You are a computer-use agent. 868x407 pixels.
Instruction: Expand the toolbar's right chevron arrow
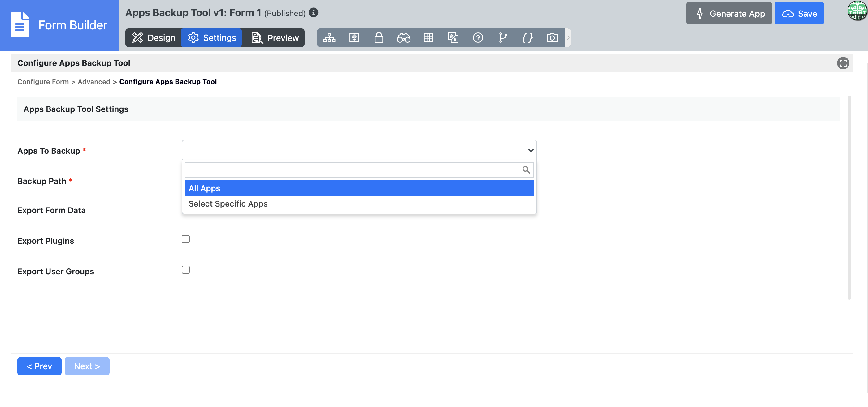tap(568, 38)
